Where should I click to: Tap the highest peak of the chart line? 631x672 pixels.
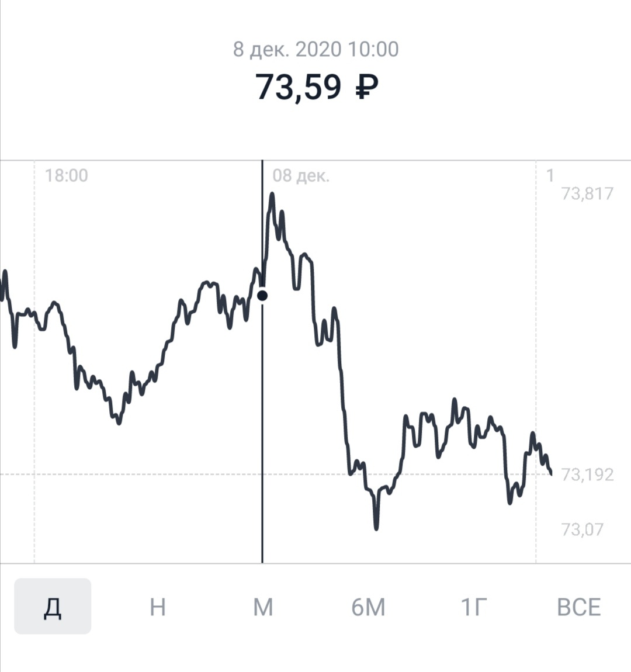tap(272, 195)
